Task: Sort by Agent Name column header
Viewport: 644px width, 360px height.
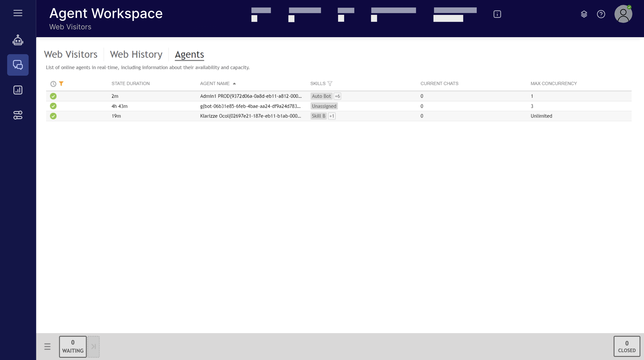Action: click(x=215, y=83)
